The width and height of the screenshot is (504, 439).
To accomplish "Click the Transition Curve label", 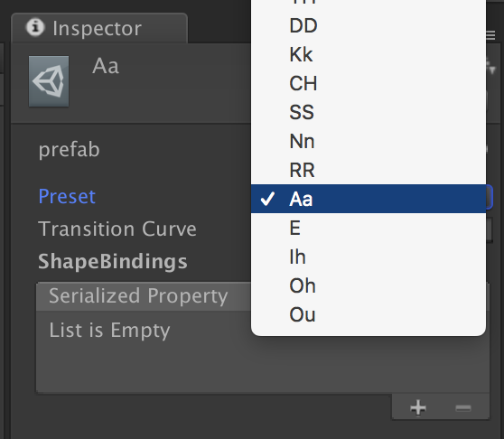I will point(117,229).
